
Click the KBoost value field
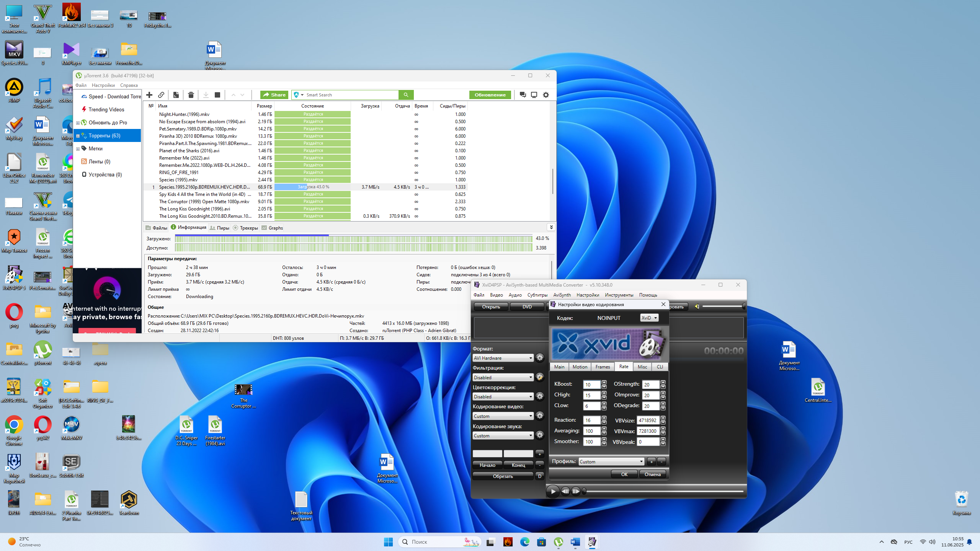(592, 385)
